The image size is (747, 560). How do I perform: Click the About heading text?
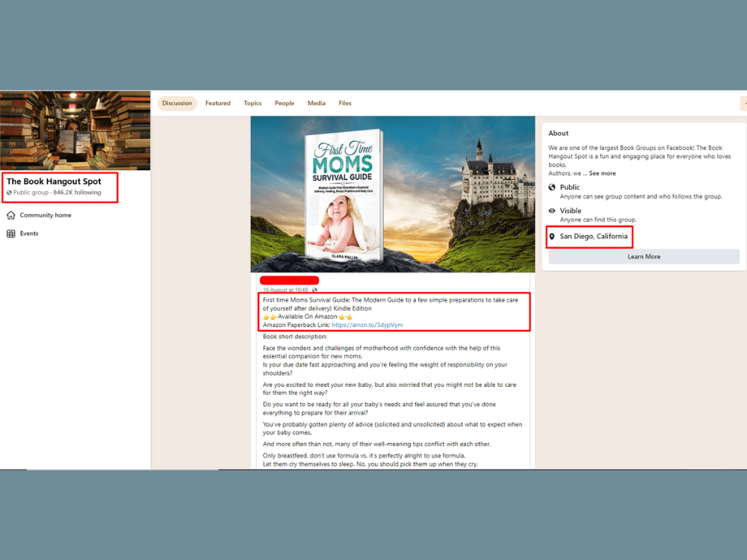point(558,134)
